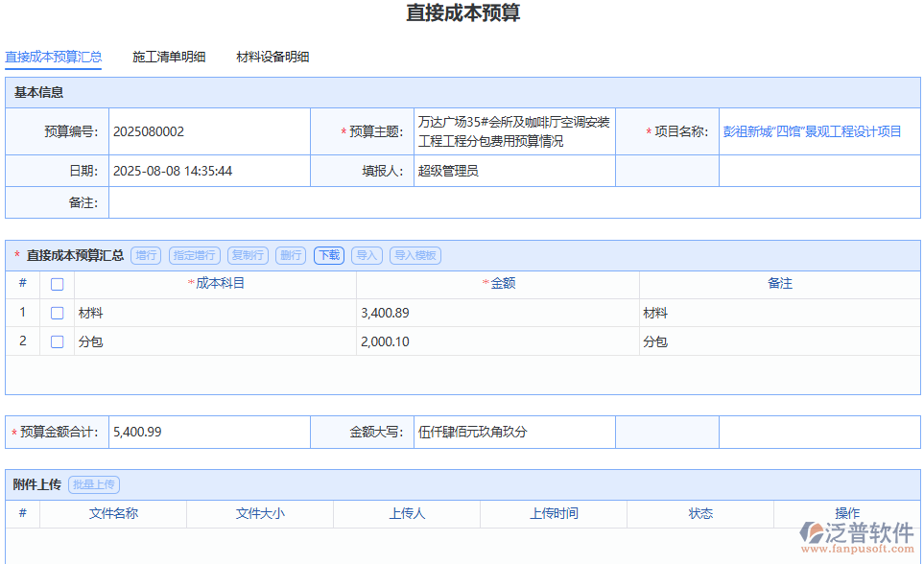Toggle the select-all checkbox in the table header
This screenshot has width=924, height=564.
[57, 284]
